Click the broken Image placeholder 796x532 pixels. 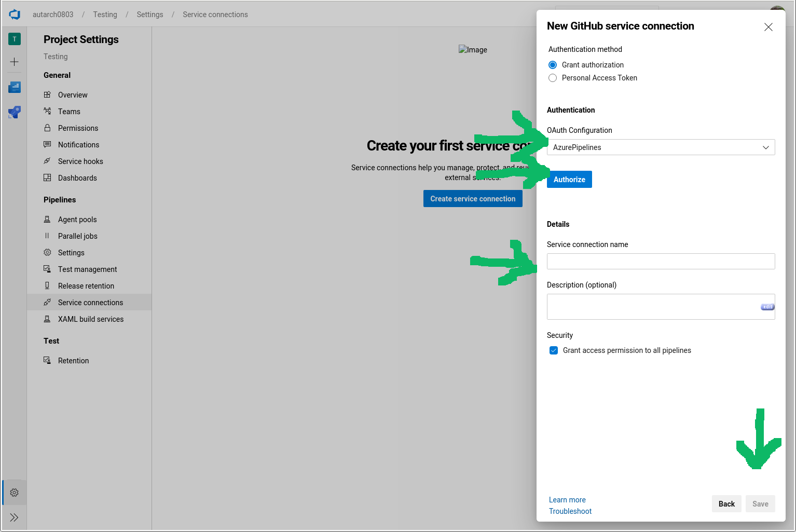[x=473, y=50]
